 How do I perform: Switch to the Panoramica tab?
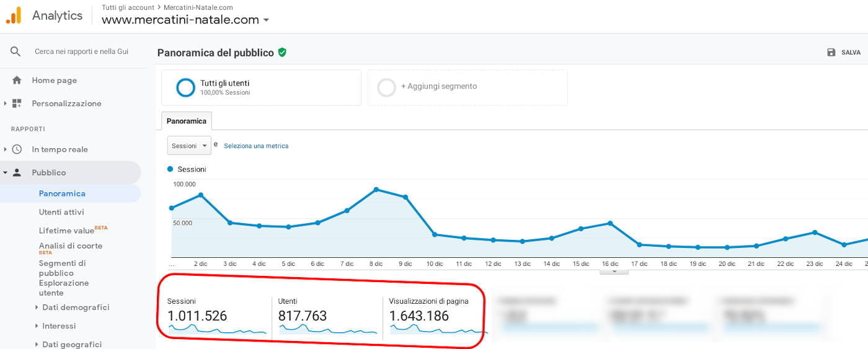pyautogui.click(x=187, y=121)
